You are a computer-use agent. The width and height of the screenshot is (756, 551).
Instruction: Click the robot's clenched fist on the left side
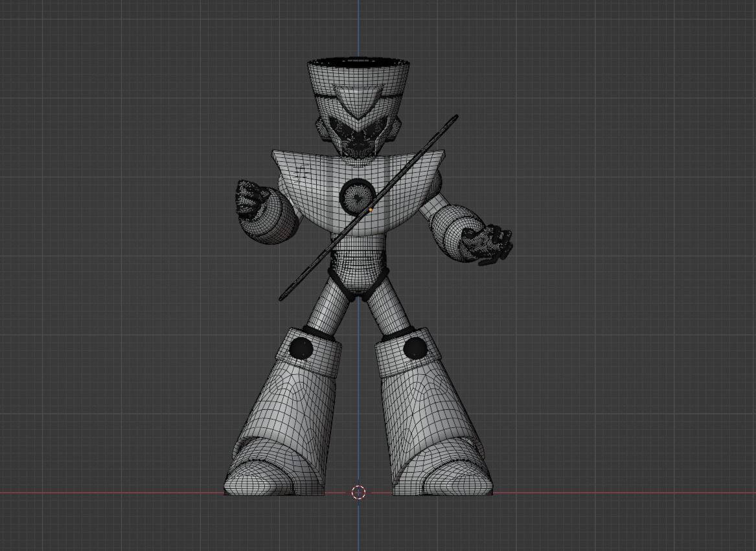tap(252, 199)
